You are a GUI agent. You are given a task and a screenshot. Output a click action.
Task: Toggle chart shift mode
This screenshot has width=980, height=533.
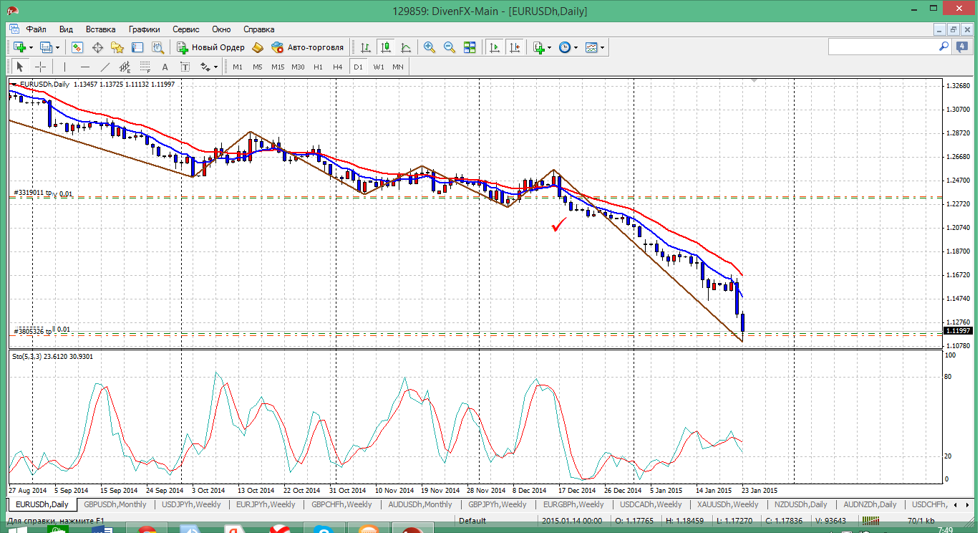[x=515, y=47]
